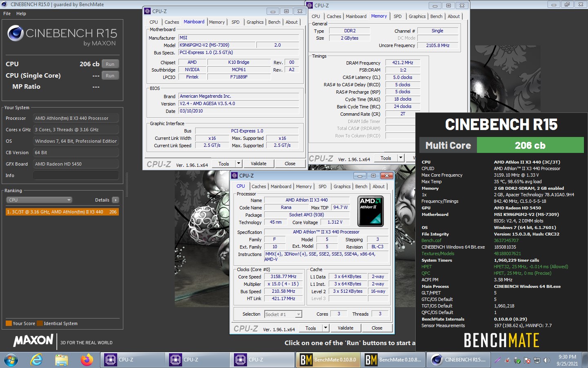588x368 pixels.
Task: Expand the Tools dropdown arrow in the Memory window
Action: pyautogui.click(x=401, y=158)
